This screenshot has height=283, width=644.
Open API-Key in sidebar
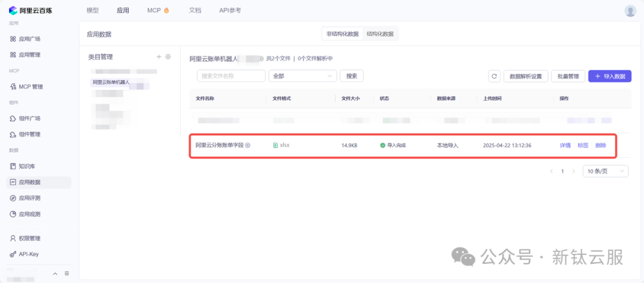[x=24, y=254]
